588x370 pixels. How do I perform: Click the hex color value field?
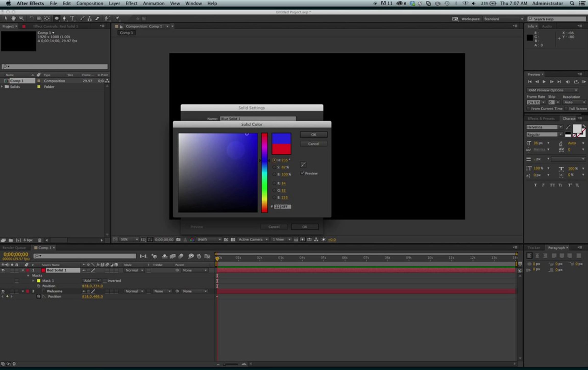(x=282, y=207)
